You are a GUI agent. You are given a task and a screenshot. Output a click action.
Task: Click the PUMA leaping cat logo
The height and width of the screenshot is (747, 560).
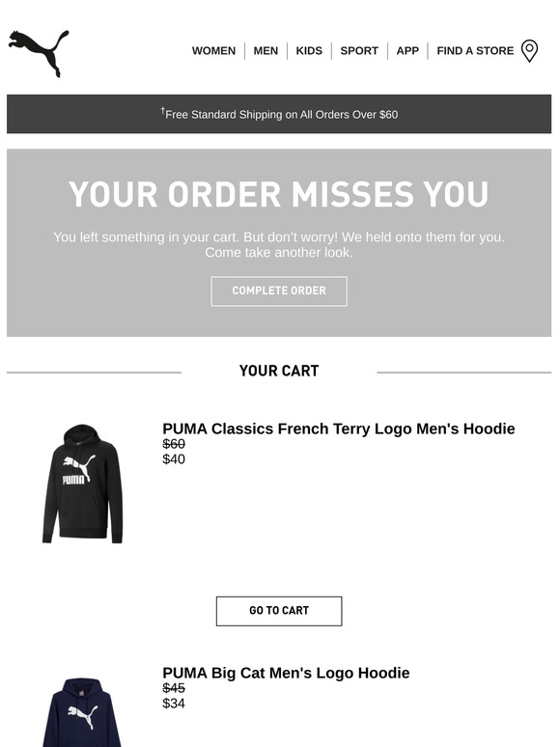tap(39, 53)
